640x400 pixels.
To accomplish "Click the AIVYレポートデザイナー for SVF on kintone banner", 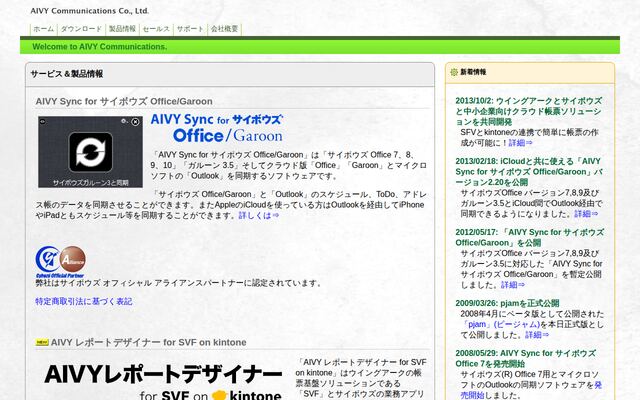I will click(x=163, y=381).
